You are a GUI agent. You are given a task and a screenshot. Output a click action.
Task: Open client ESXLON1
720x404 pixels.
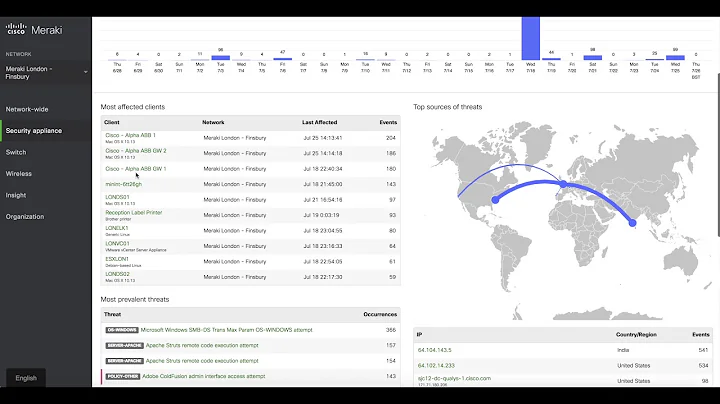coord(117,259)
